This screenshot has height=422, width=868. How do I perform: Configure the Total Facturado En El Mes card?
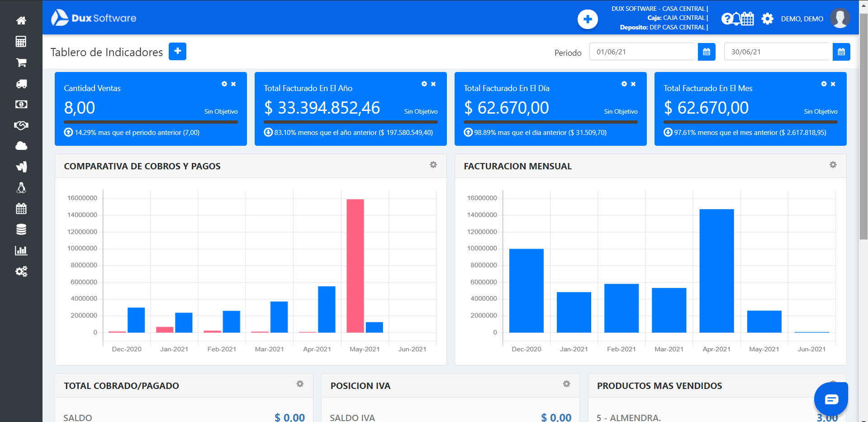click(x=824, y=84)
